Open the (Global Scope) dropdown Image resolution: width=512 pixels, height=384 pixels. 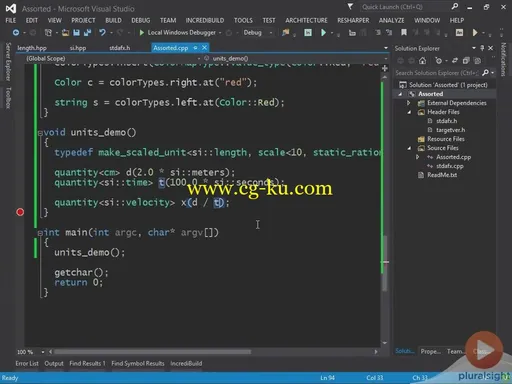pos(199,58)
